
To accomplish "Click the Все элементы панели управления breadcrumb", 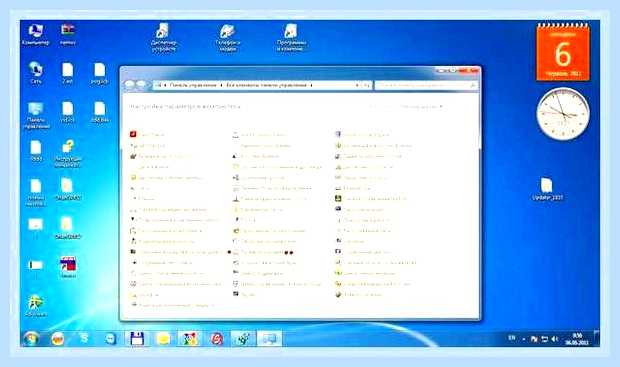I will pyautogui.click(x=267, y=85).
